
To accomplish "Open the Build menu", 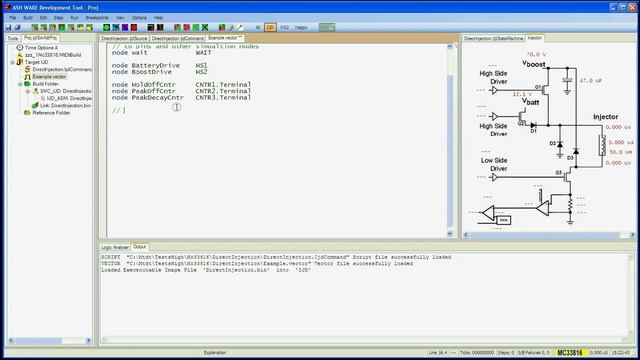I will pos(28,18).
